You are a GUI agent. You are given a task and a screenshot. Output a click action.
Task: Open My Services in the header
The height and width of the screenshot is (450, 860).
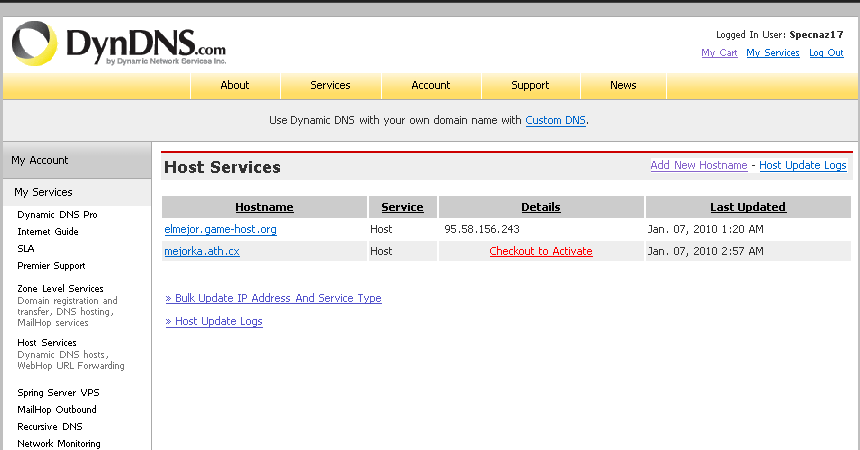tap(773, 53)
